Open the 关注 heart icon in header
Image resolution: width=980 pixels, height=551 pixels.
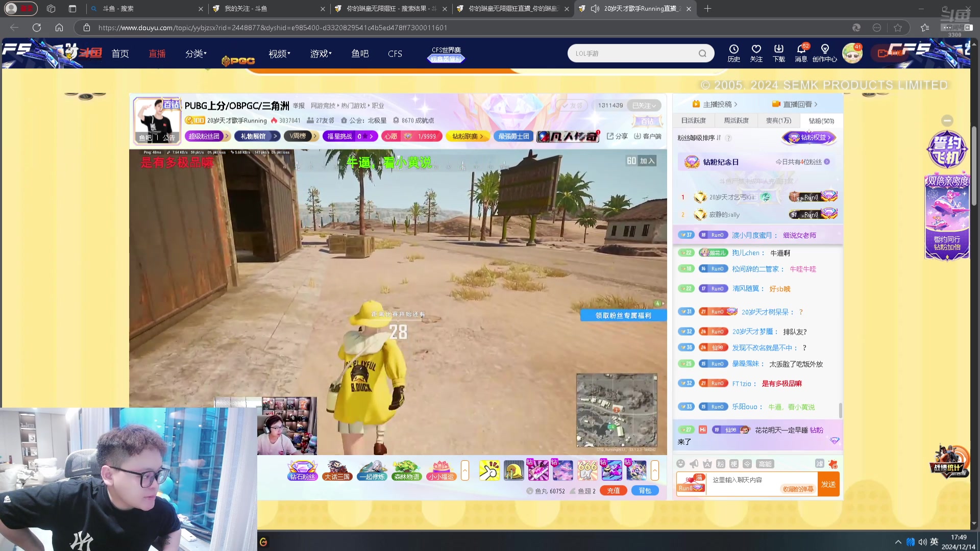click(x=756, y=53)
